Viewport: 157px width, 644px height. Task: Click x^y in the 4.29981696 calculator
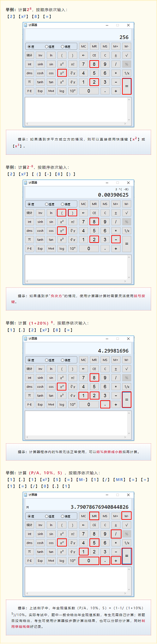coord(62,387)
